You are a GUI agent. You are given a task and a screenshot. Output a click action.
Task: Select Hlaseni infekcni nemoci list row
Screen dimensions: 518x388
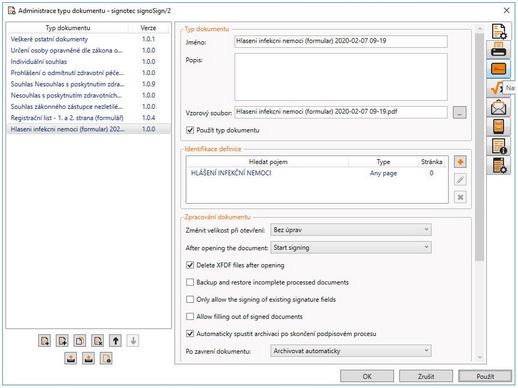point(88,129)
